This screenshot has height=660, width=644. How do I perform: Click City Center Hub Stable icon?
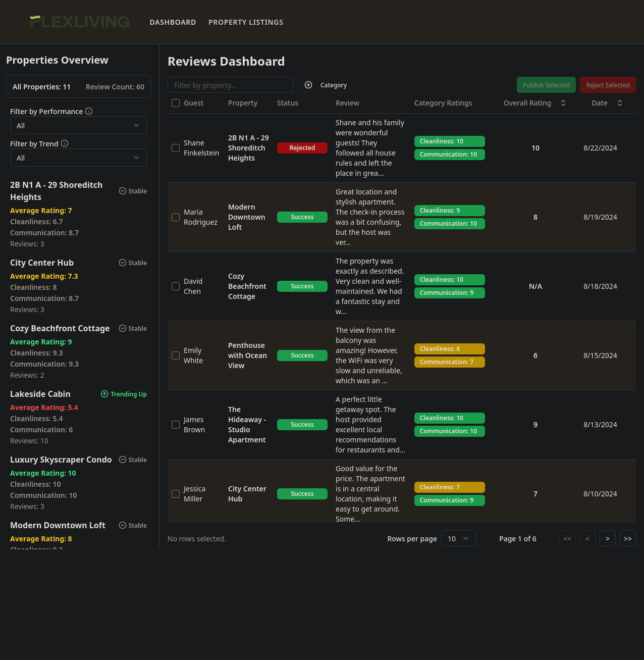coord(122,263)
